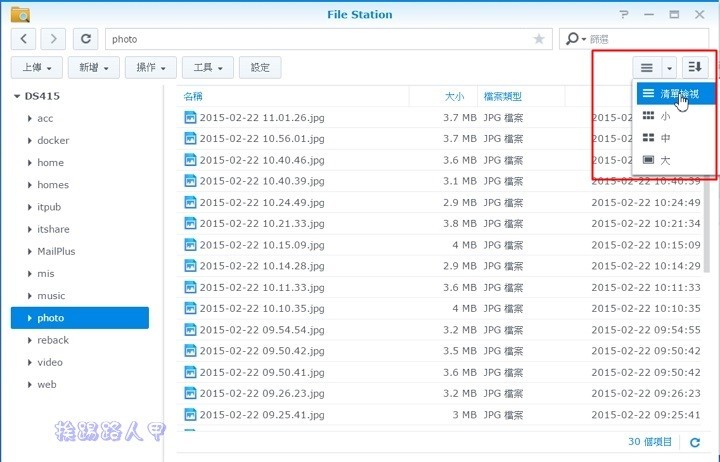Click the File Station help question mark
720x462 pixels.
625,15
